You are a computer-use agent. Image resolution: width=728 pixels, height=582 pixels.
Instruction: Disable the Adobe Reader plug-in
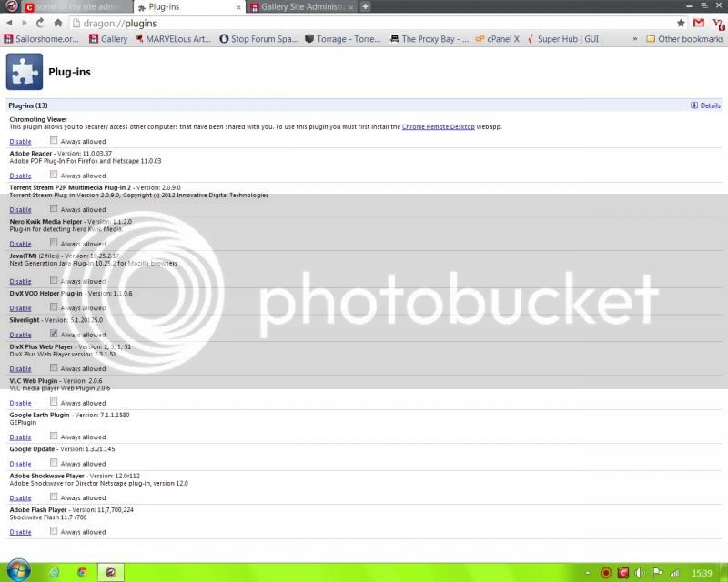(x=20, y=176)
